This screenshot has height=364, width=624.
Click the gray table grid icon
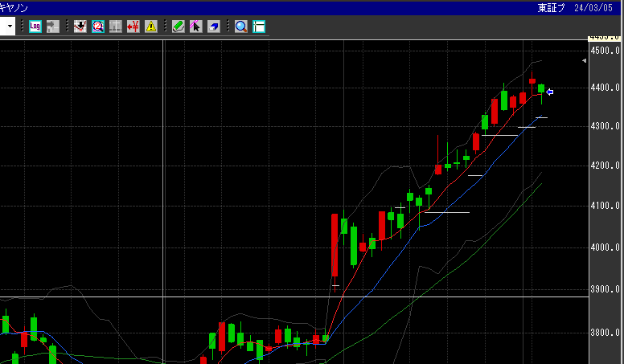point(116,27)
